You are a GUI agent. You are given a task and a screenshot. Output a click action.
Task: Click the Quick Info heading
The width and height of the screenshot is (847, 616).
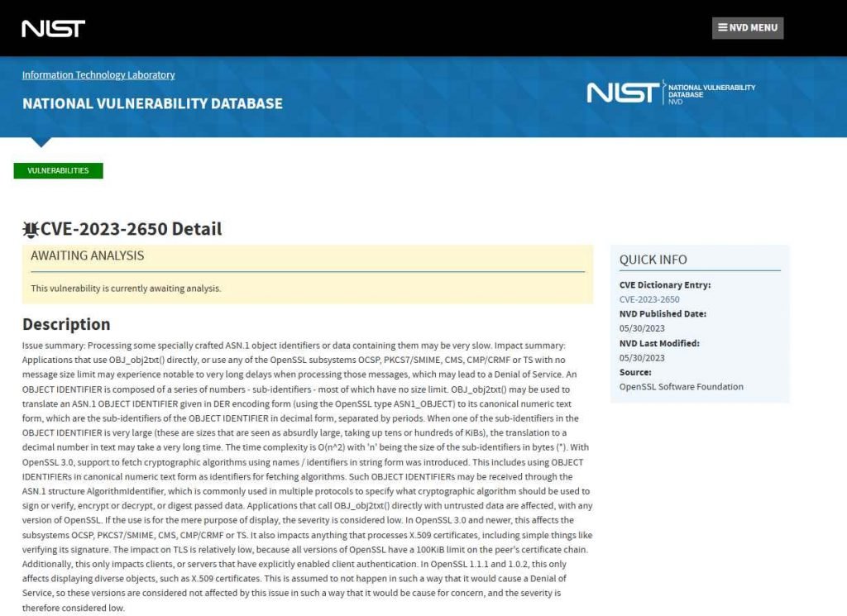pyautogui.click(x=653, y=260)
